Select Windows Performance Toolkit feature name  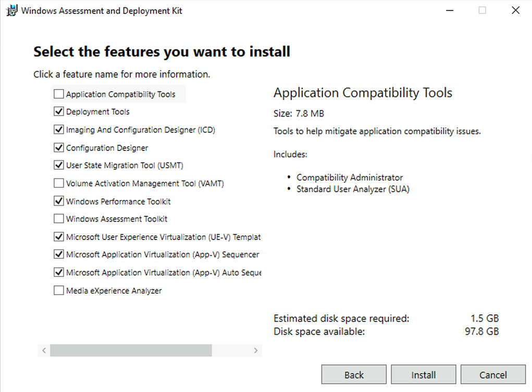(x=118, y=201)
